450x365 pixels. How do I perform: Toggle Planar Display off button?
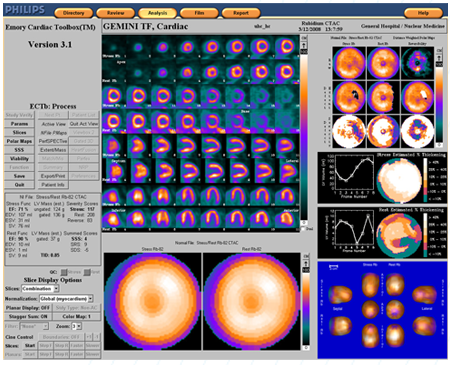click(28, 308)
